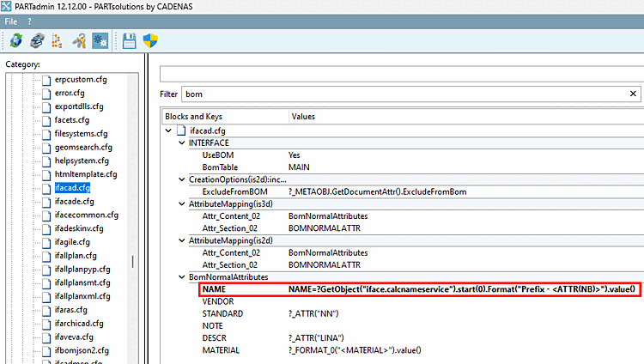Click the NAME value with calcnameservice formula
Image resolution: width=644 pixels, height=364 pixels.
pos(462,289)
